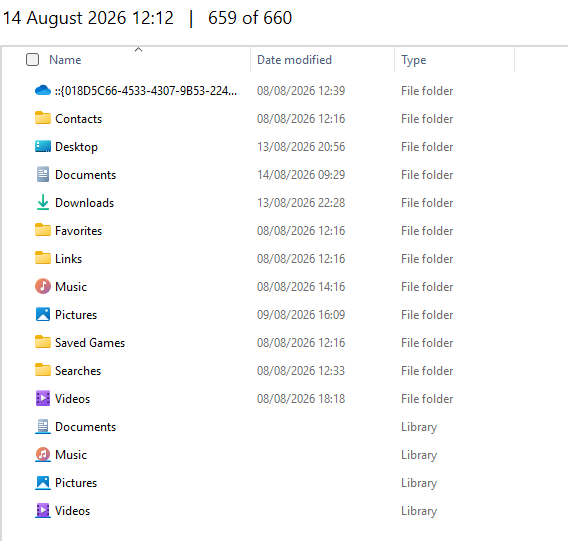Click the OneDrive cloud icon in the first row
This screenshot has width=568, height=541.
pyautogui.click(x=43, y=90)
